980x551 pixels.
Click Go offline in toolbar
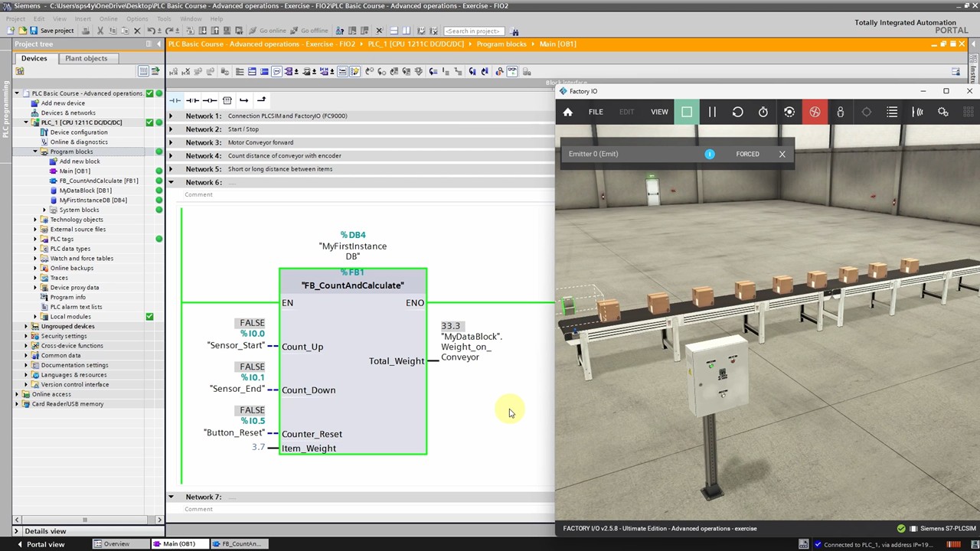click(x=309, y=31)
